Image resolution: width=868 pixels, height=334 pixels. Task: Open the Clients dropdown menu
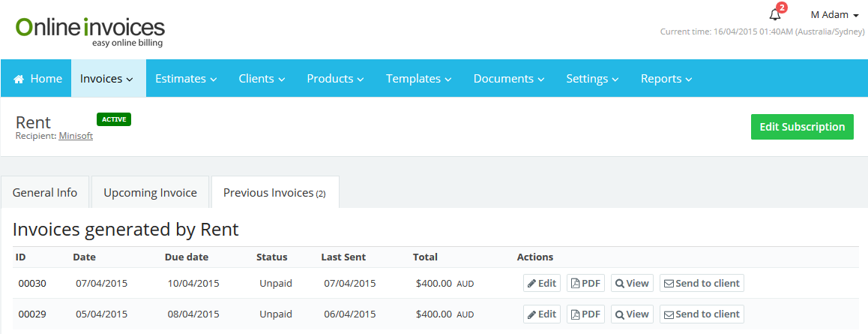[x=262, y=79]
